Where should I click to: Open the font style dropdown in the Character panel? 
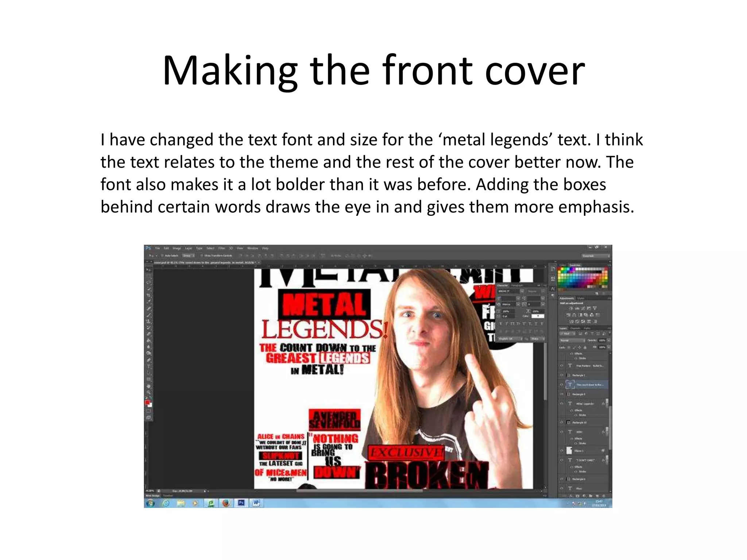[x=543, y=291]
